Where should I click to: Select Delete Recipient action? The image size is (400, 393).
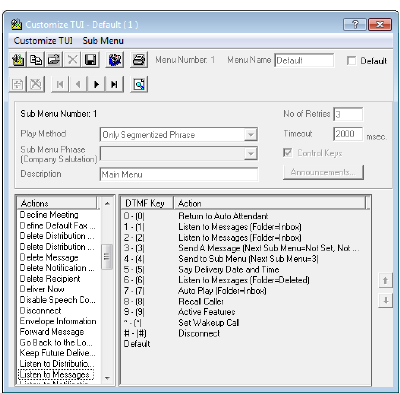coord(50,279)
